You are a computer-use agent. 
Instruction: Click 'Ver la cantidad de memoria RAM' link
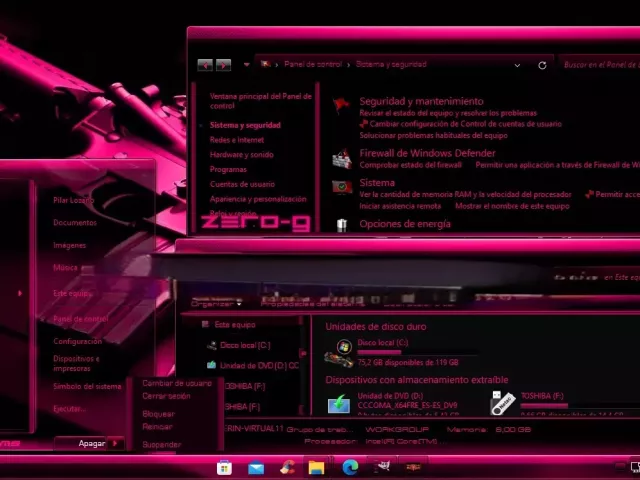(465, 194)
